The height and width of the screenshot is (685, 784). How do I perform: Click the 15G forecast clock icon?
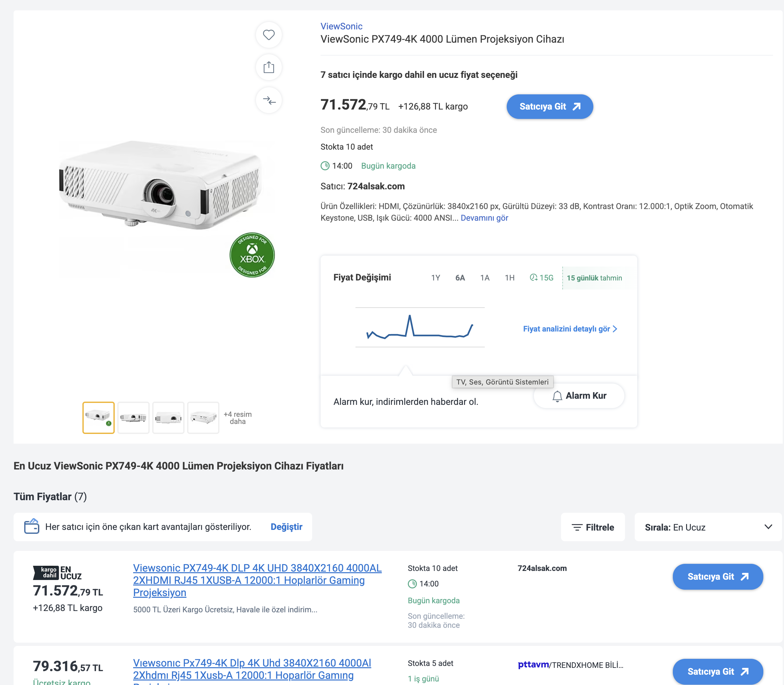(x=534, y=278)
